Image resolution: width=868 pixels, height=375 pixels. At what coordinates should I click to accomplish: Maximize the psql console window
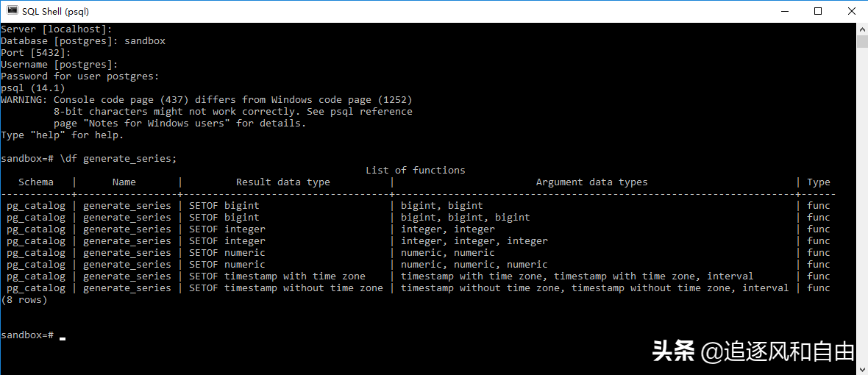tap(818, 11)
